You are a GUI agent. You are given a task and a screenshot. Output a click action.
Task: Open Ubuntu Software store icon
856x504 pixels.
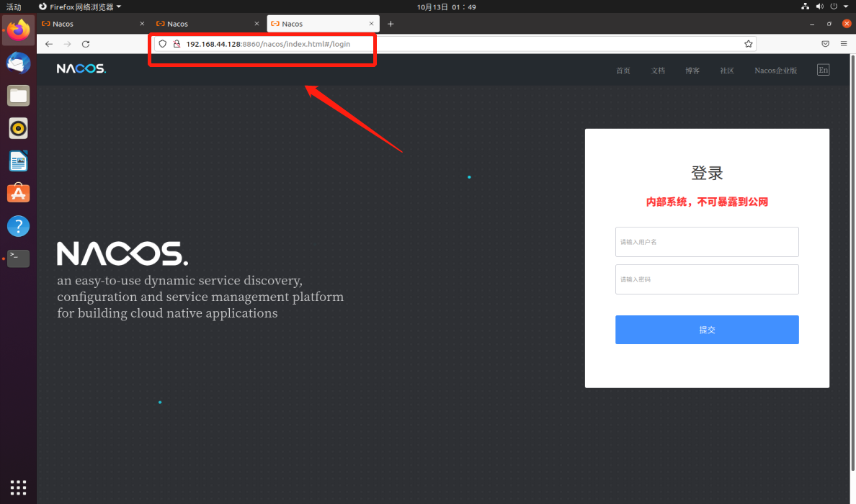(19, 193)
